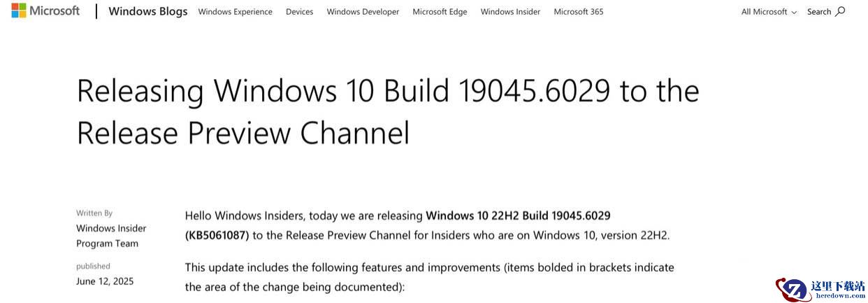The image size is (868, 303).
Task: Click the Search label in header
Action: pyautogui.click(x=819, y=11)
